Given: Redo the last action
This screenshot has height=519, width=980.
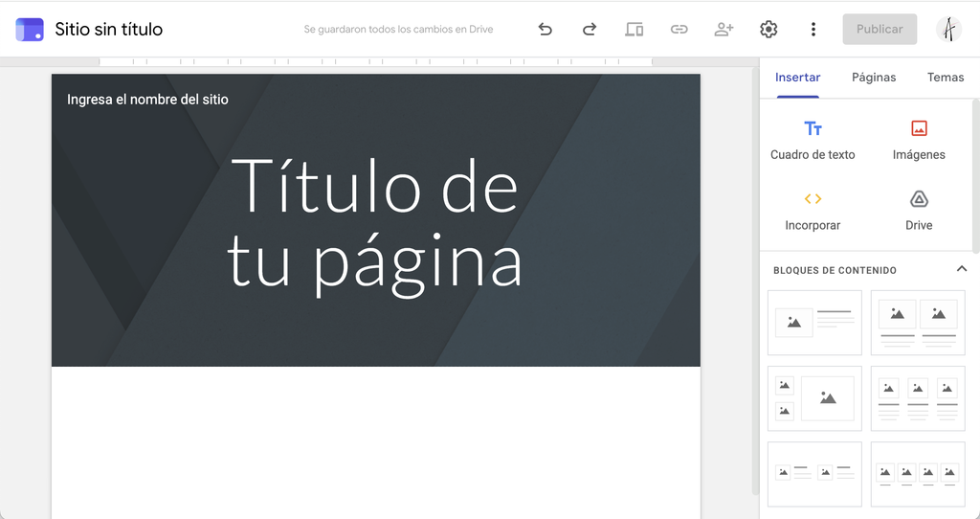Looking at the screenshot, I should tap(590, 30).
